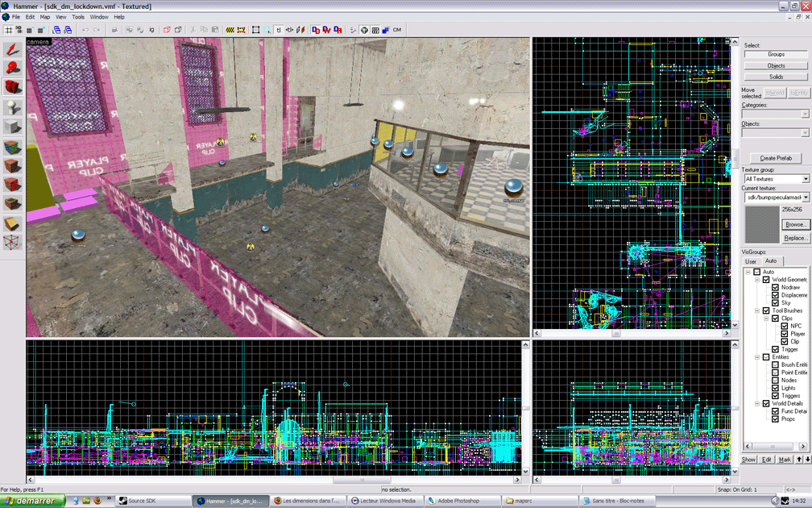Switch to the User visgroups tab
The height and width of the screenshot is (508, 812).
pyautogui.click(x=751, y=261)
